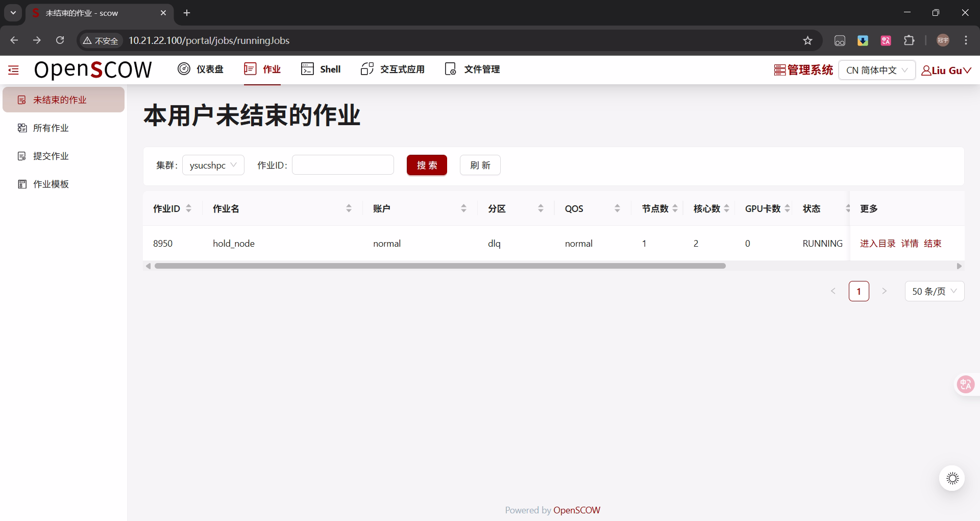Toggle light/dark theme with sun button

[951, 478]
